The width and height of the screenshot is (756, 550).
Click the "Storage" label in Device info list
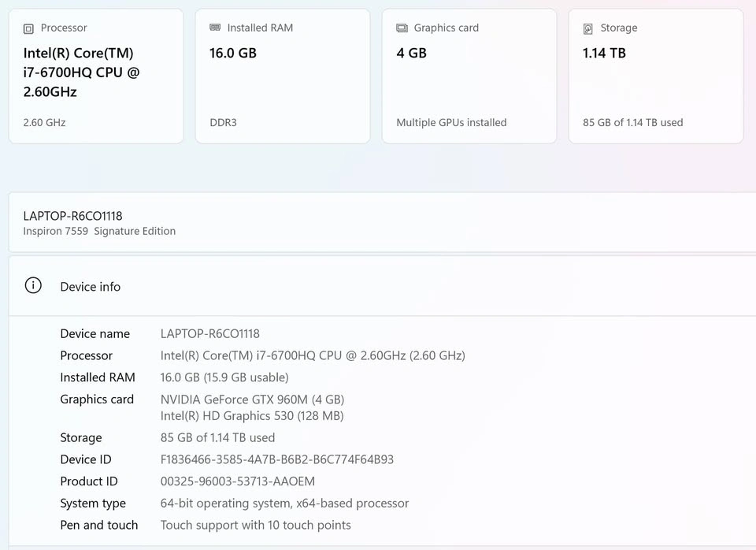pyautogui.click(x=81, y=438)
